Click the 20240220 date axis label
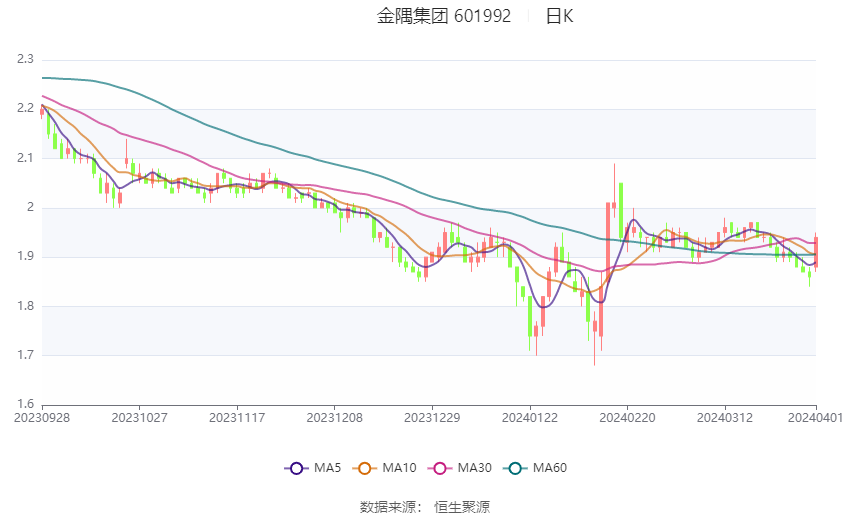 (627, 416)
